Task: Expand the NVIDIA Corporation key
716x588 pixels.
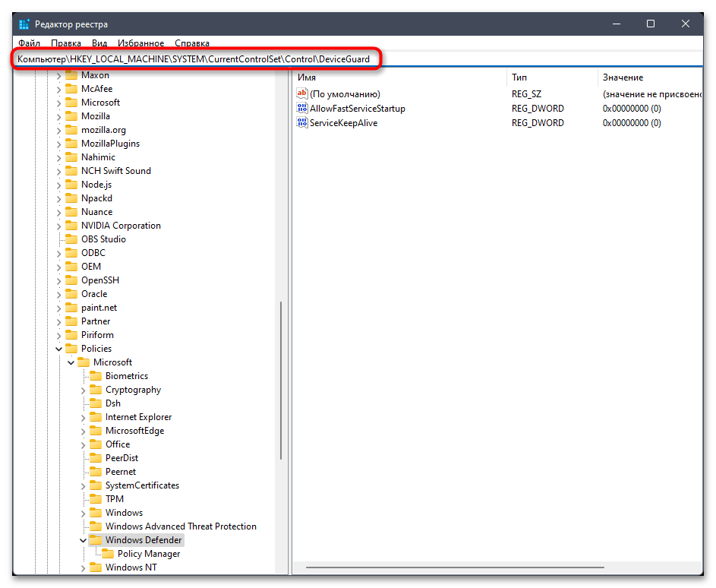Action: click(x=59, y=226)
